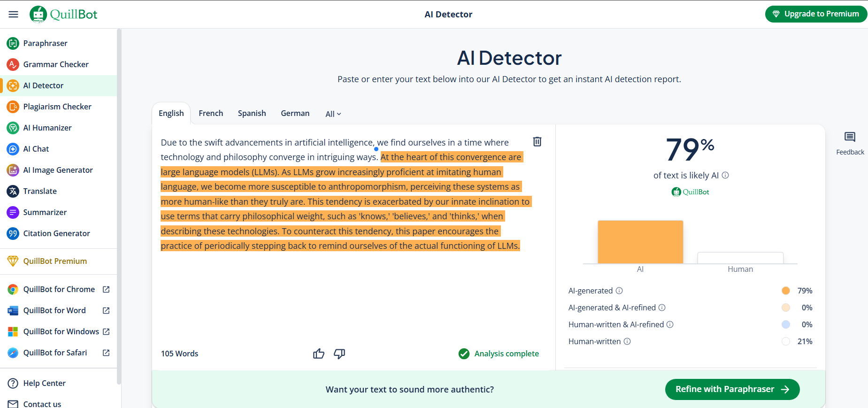This screenshot has width=868, height=408.
Task: Click the sidebar vertical scrollbar
Action: 119,207
